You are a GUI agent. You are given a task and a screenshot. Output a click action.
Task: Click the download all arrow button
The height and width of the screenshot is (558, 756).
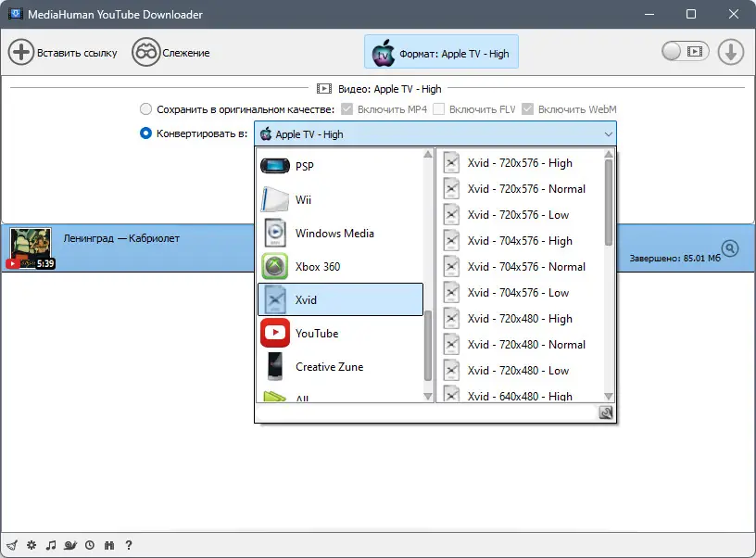(x=730, y=52)
